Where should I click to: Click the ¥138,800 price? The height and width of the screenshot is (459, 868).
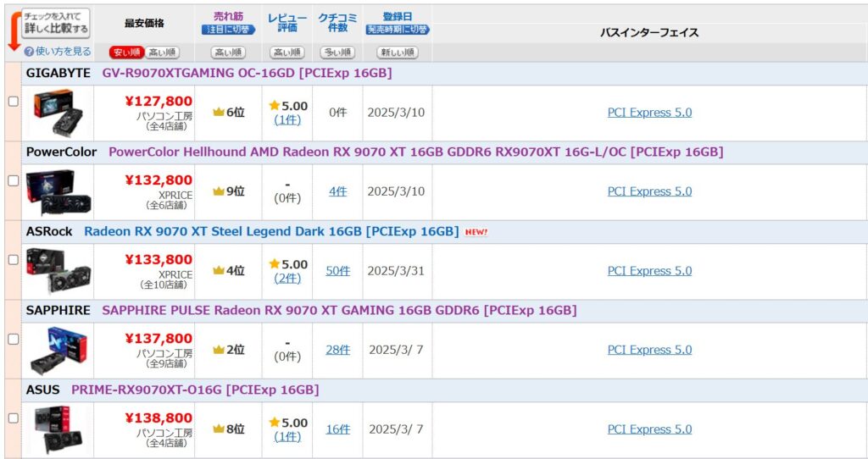[x=159, y=418]
